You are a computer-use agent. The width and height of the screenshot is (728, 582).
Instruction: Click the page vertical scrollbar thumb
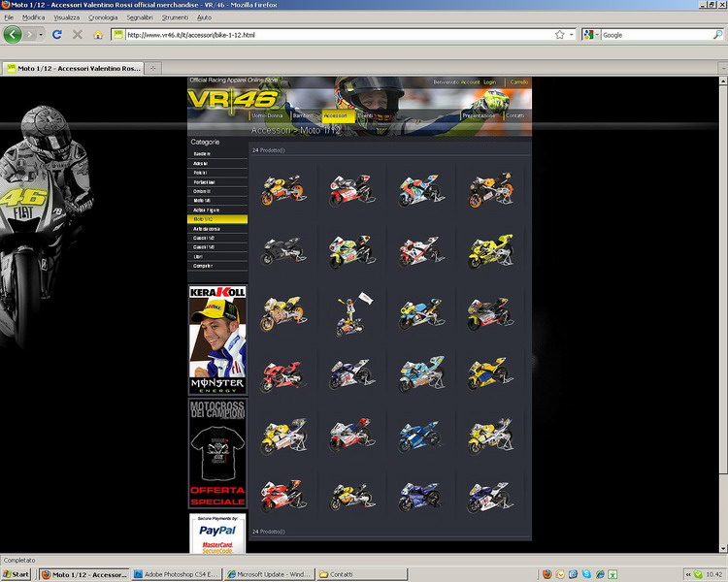tap(723, 279)
